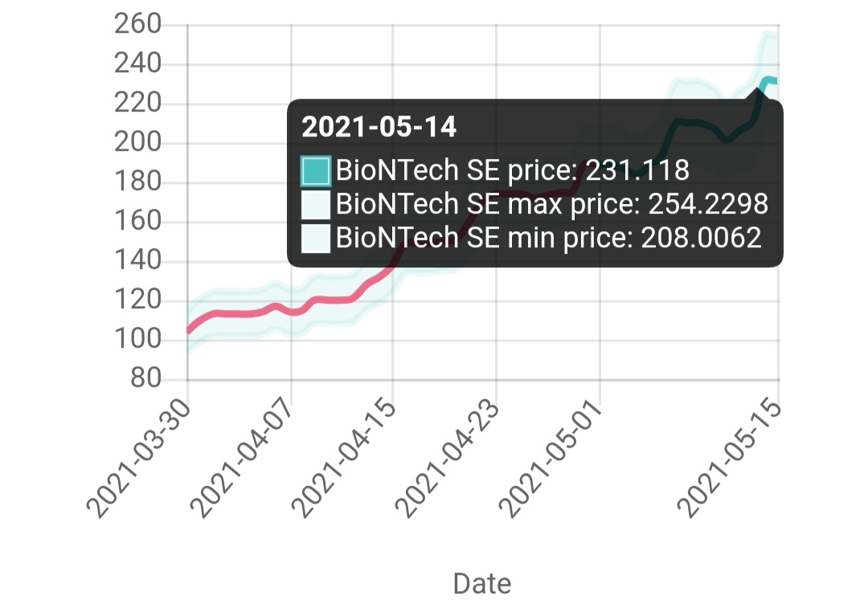The image size is (868, 608).
Task: Click the 140 y-axis label
Action: [x=138, y=261]
